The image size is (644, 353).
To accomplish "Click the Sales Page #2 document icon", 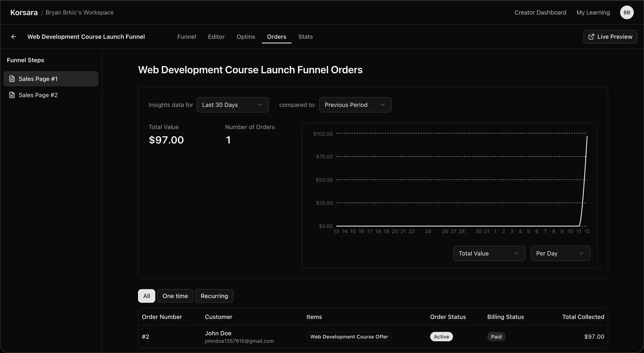I will (12, 95).
